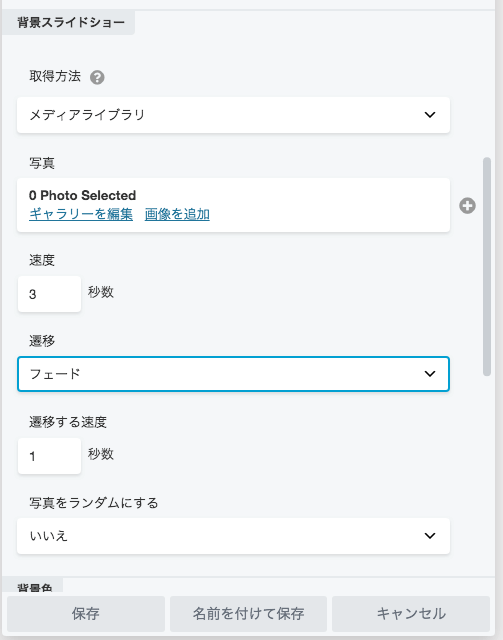Click the plus icon next to the photo field
The image size is (503, 640).
467,206
